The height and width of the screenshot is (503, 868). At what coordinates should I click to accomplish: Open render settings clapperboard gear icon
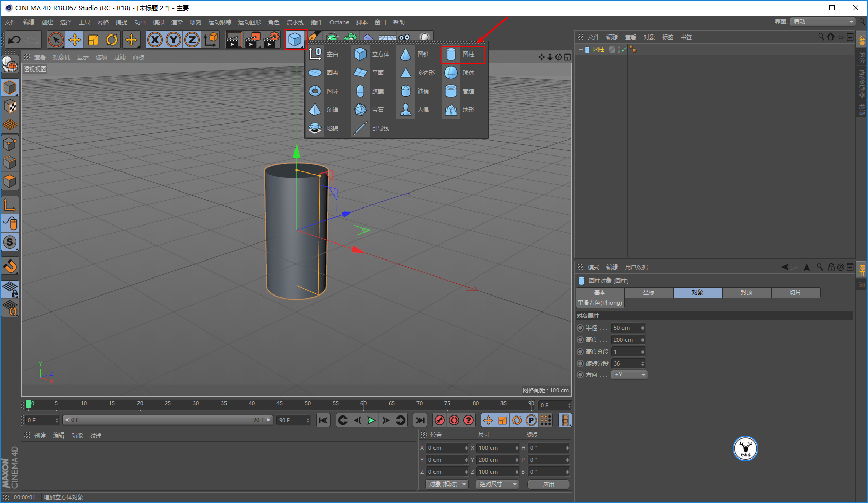[x=271, y=40]
